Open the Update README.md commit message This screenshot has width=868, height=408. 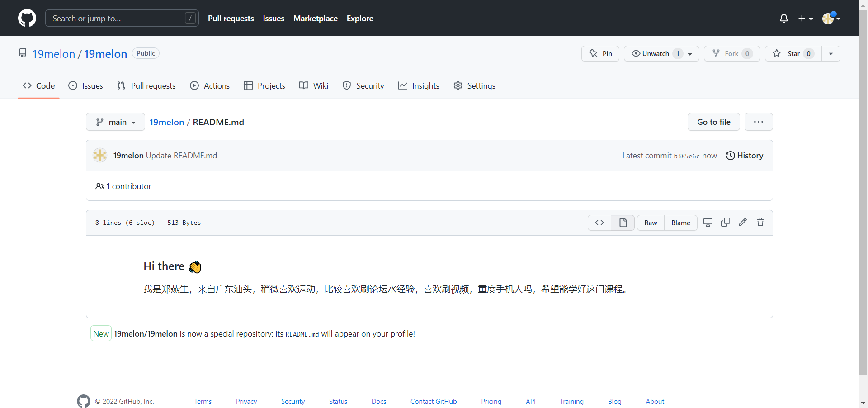[x=181, y=156]
